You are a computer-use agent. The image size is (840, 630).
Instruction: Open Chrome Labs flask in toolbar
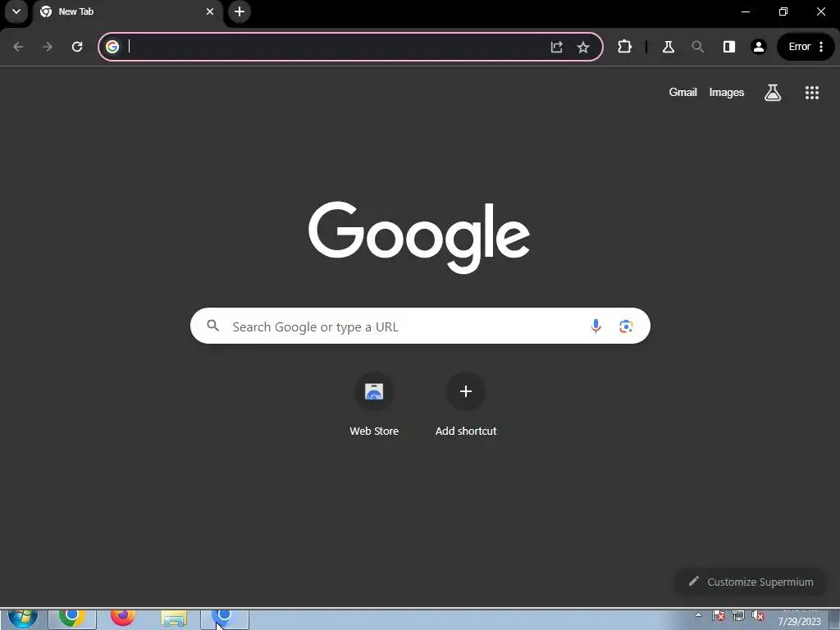668,47
